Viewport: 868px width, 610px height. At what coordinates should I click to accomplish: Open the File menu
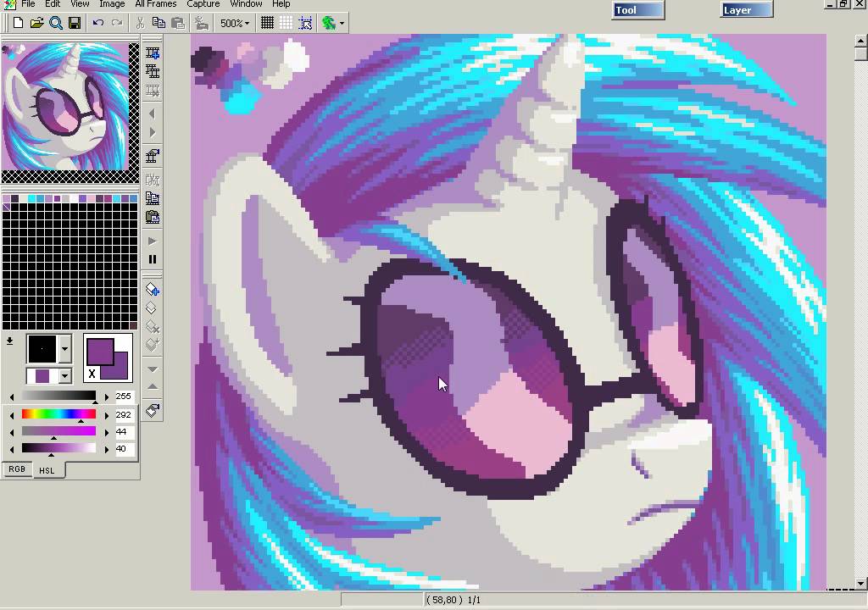[28, 4]
